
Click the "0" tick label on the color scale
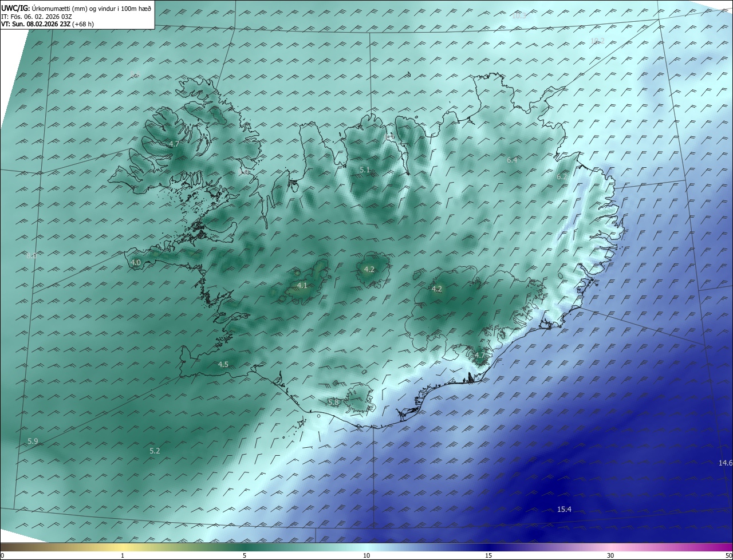2,555
